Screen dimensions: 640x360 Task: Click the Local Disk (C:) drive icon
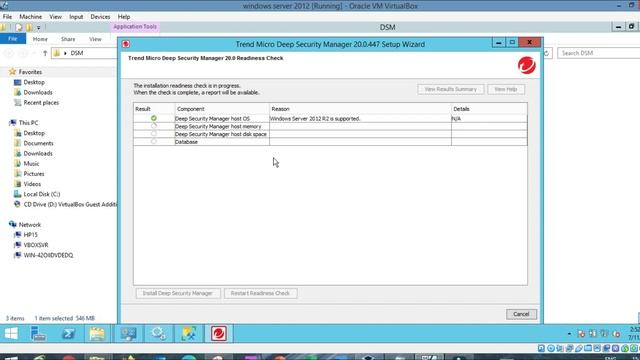point(17,194)
